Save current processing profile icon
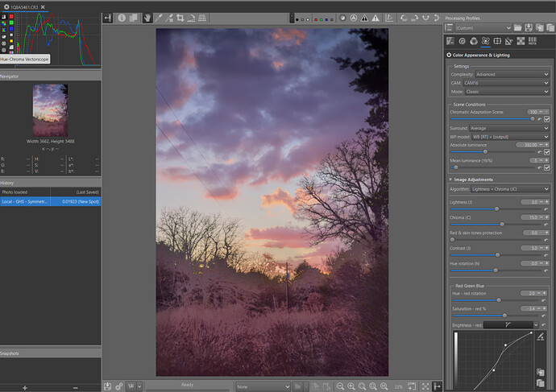 click(529, 28)
